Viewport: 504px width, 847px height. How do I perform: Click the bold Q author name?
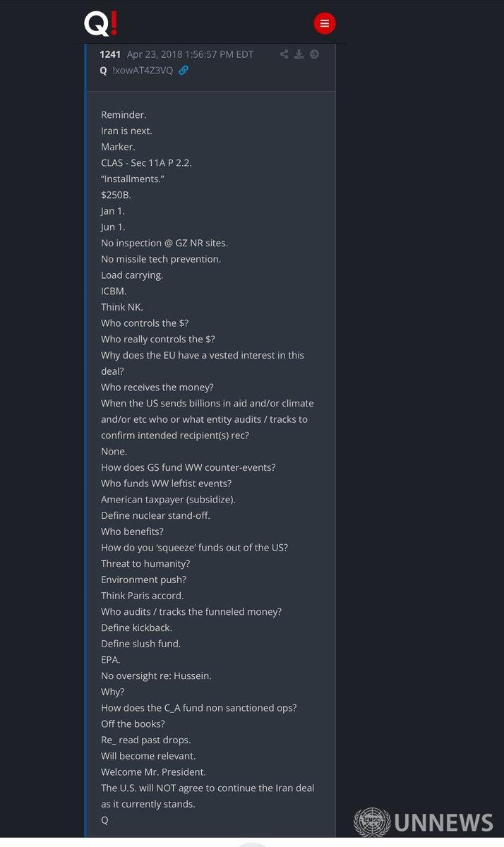[x=103, y=71]
